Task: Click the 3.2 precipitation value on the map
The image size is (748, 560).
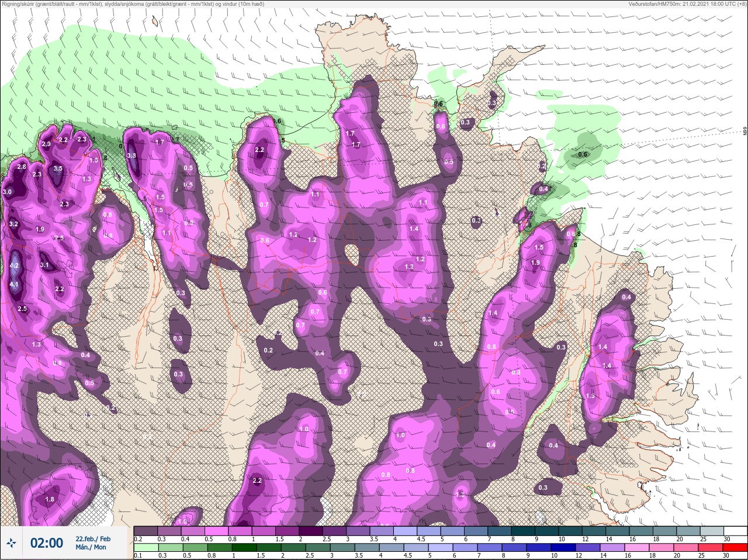Action: (x=14, y=224)
